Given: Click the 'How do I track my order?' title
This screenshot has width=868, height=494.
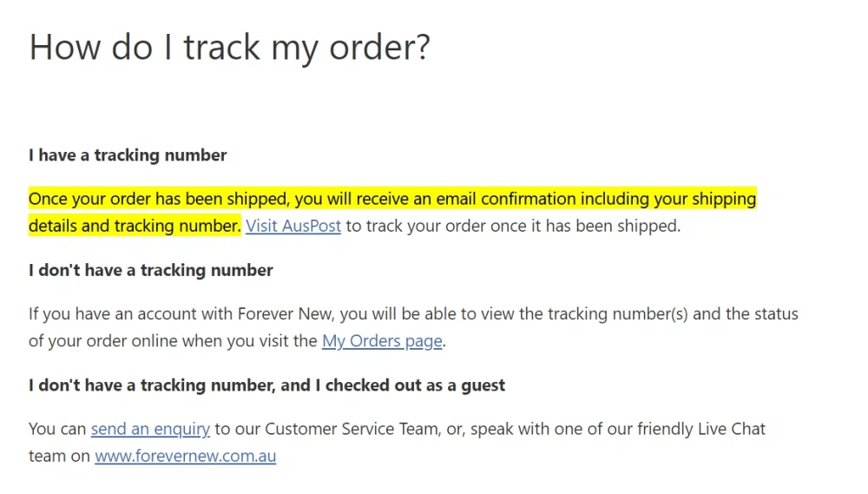Looking at the screenshot, I should [230, 47].
